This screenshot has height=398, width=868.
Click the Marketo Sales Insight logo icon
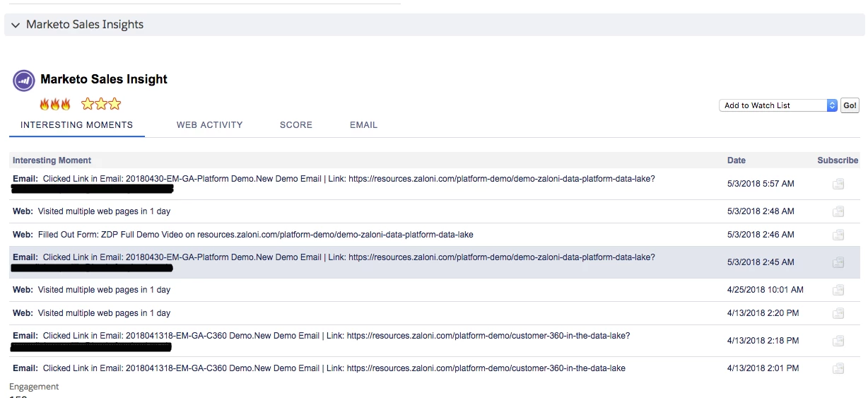[x=24, y=81]
